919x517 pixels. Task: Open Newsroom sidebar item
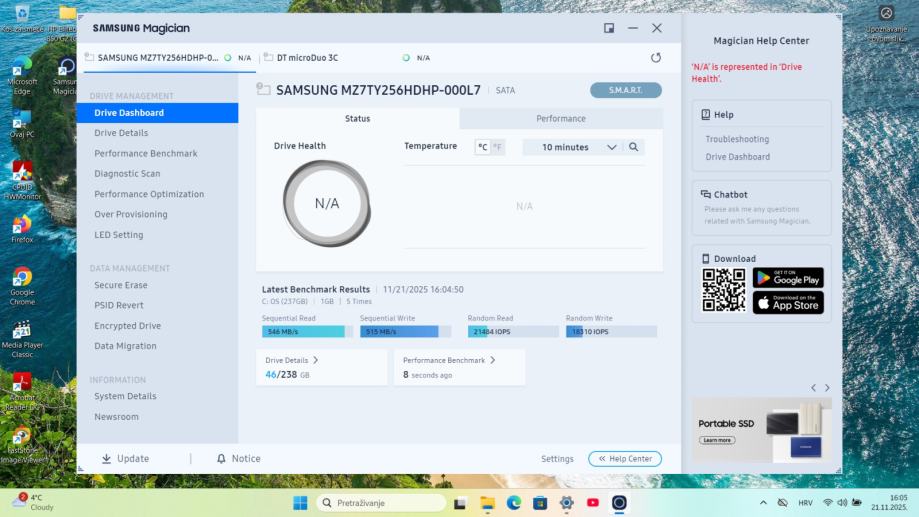(x=117, y=417)
